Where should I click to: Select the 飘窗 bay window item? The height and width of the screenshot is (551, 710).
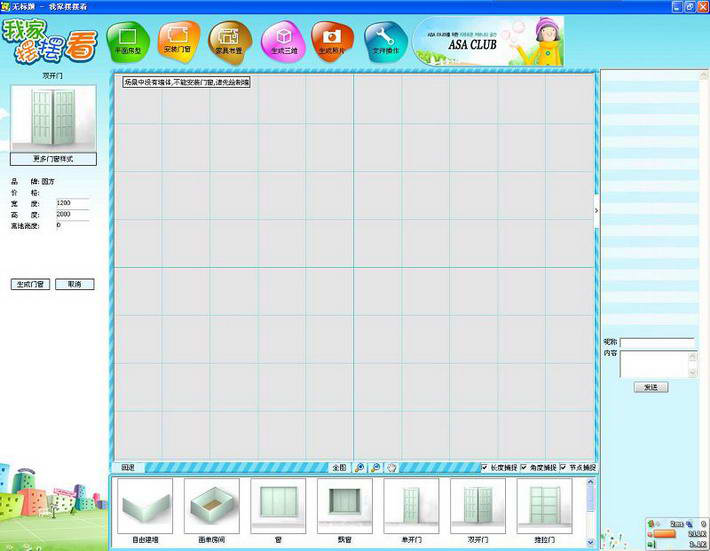pos(345,511)
